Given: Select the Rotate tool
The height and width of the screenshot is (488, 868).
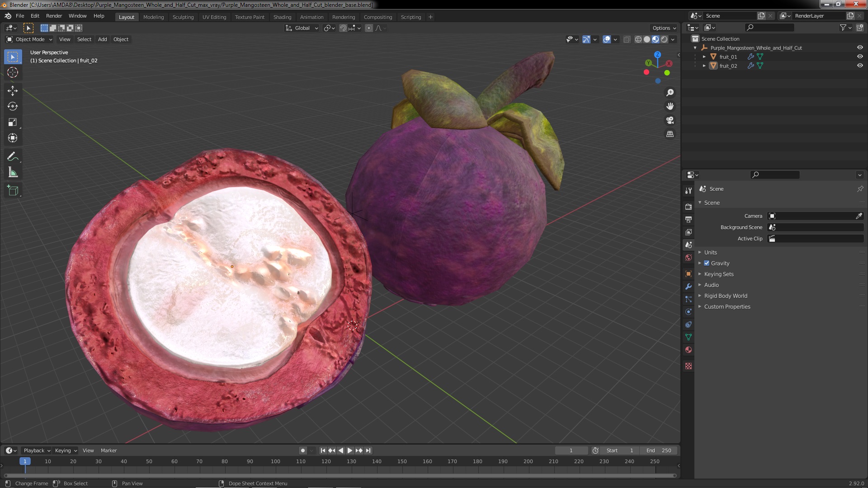Looking at the screenshot, I should [13, 106].
